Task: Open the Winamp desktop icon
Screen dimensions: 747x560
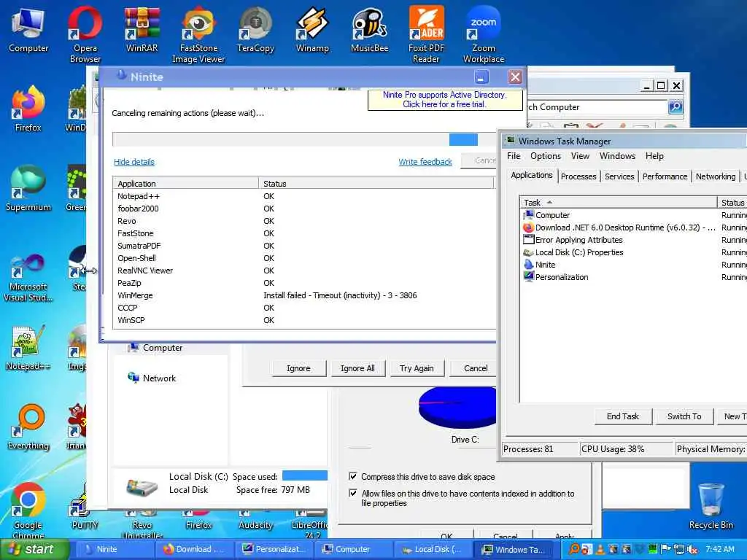Action: pos(312,29)
